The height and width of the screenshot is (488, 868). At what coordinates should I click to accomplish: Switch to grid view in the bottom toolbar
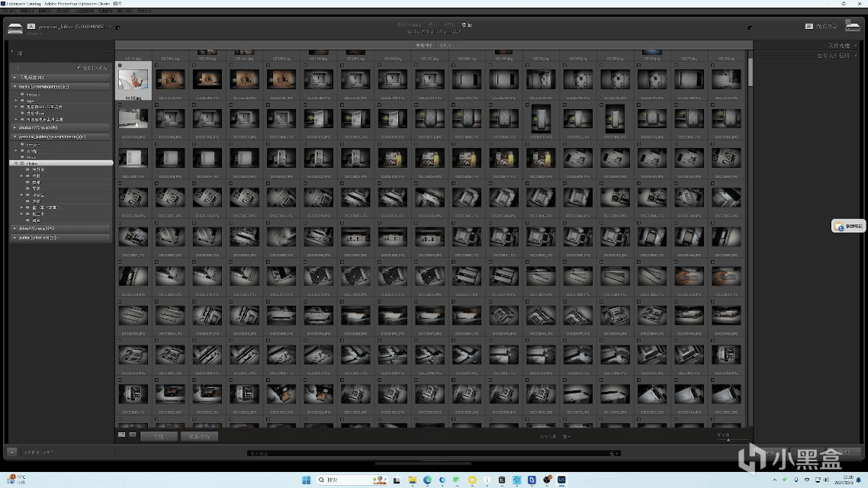pos(122,435)
